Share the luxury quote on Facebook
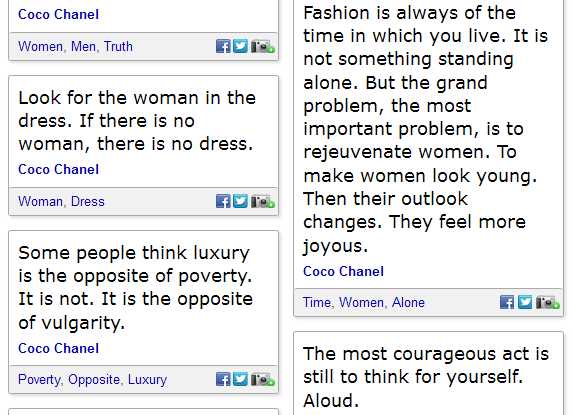Screen dimensions: 572x415 coord(223,379)
